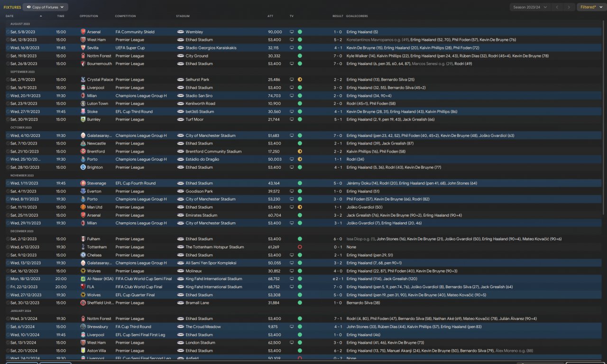Click the Chelsea club badge
This screenshot has height=364, width=607.
point(83,255)
